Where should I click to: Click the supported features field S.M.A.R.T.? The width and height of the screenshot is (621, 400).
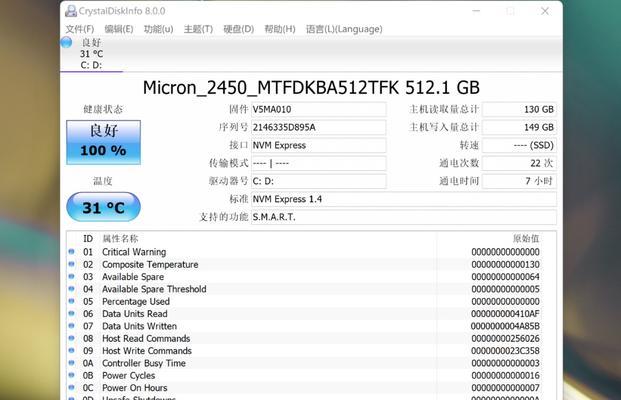tap(404, 217)
